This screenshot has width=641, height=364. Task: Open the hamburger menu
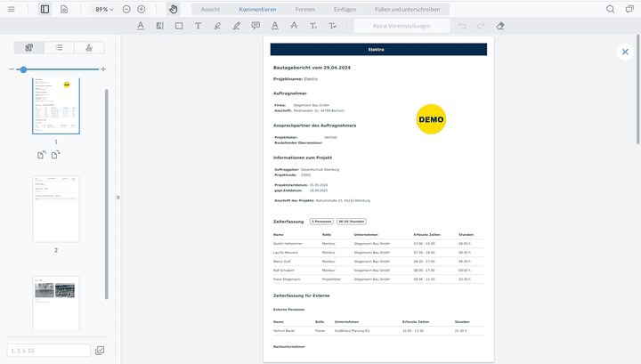coord(11,9)
